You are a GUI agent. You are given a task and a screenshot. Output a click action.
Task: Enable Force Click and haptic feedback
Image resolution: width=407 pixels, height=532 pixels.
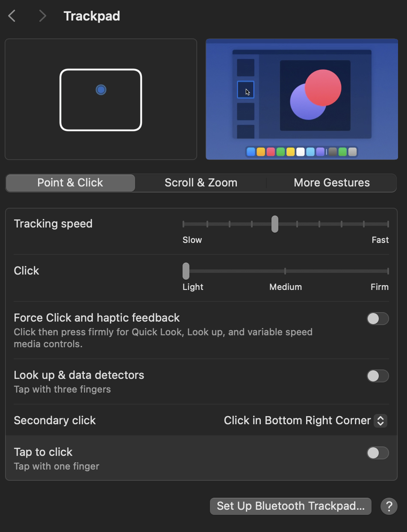pos(378,319)
